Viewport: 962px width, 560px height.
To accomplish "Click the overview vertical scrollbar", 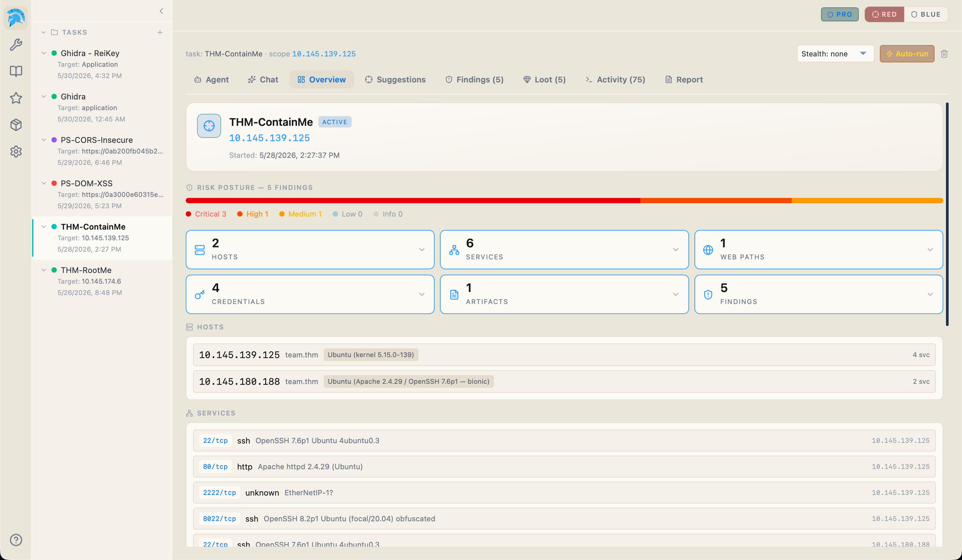I will [947, 214].
